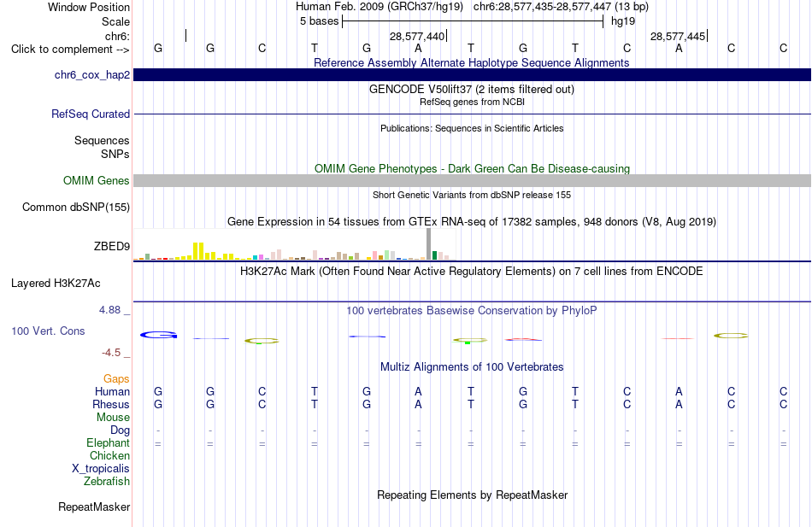Image resolution: width=812 pixels, height=527 pixels.
Task: Click the 28,577,440 ruler position
Action: [417, 36]
